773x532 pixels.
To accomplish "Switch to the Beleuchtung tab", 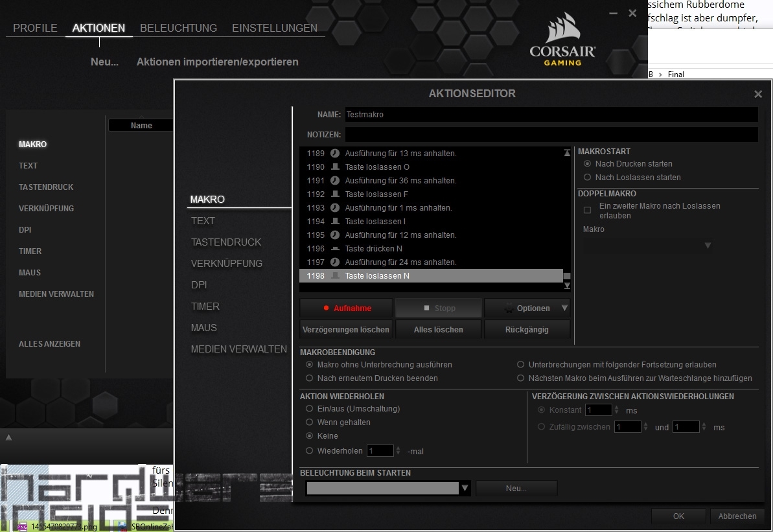I will point(178,28).
